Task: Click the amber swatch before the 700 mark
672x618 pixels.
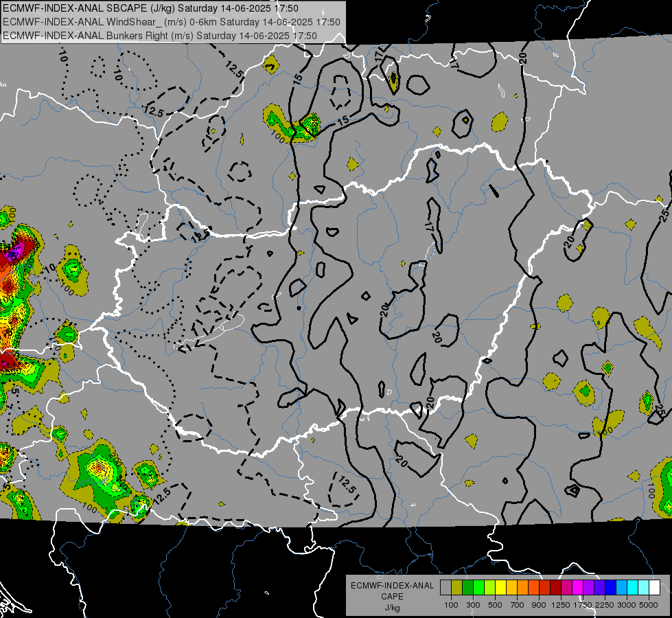Action: 511,587
